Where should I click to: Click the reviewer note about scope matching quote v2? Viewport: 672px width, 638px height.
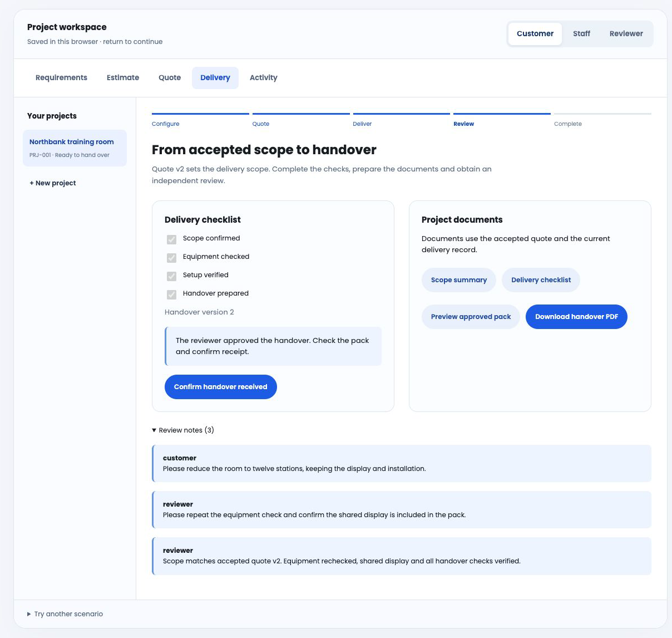402,556
